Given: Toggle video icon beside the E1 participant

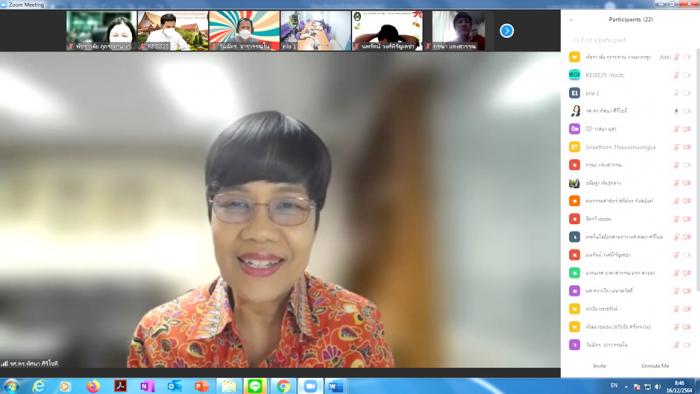Looking at the screenshot, I should pyautogui.click(x=688, y=93).
